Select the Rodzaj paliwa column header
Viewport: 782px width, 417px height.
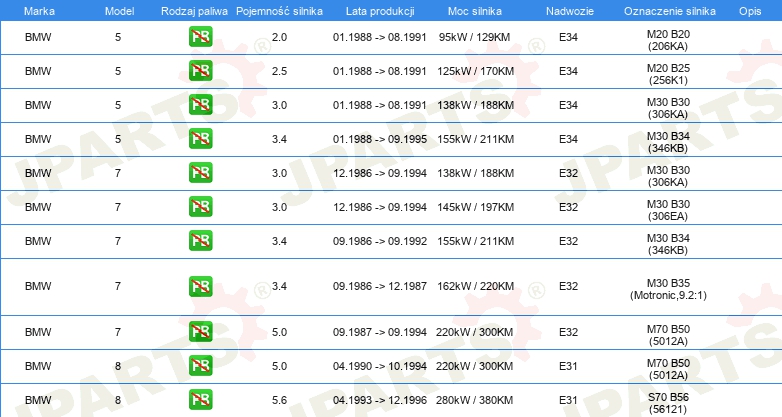(194, 11)
